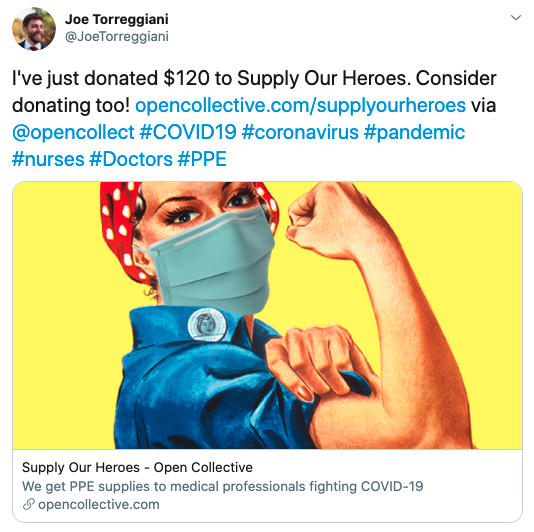Screen dimensions: 534x532
Task: Open the masked Rosie the Riveter card image
Action: pyautogui.click(x=267, y=315)
